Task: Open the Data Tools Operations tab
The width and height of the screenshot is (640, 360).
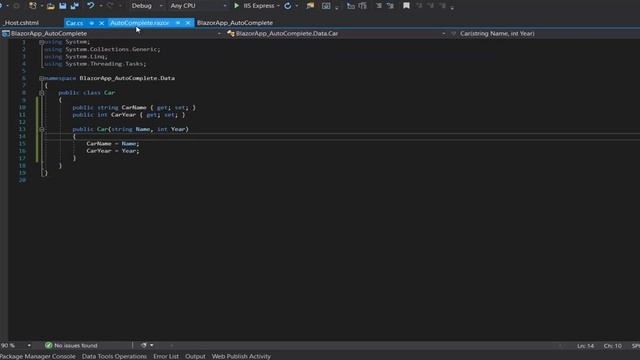Action: click(x=114, y=356)
